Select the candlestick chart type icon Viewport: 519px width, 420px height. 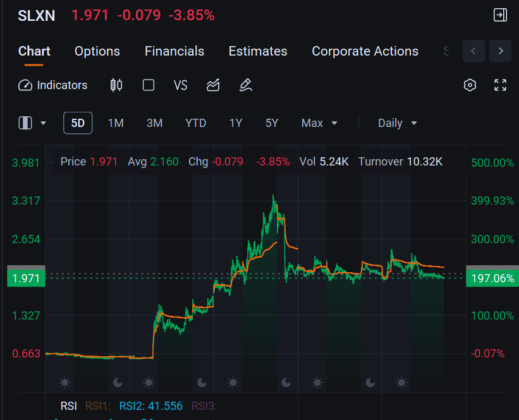click(x=116, y=85)
